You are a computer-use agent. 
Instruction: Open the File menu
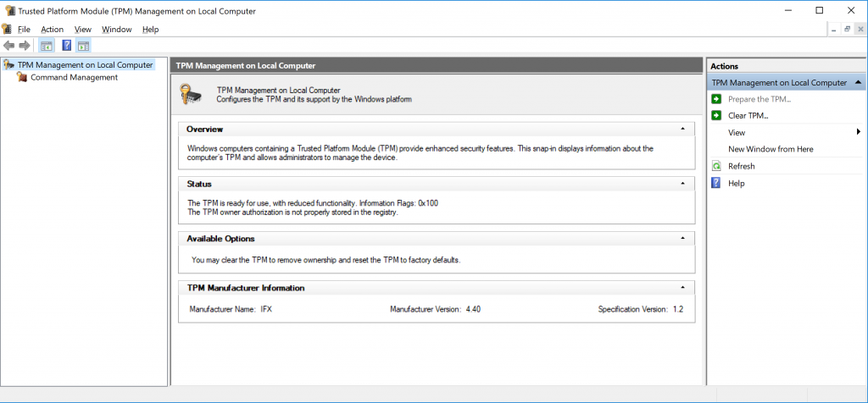tap(24, 30)
